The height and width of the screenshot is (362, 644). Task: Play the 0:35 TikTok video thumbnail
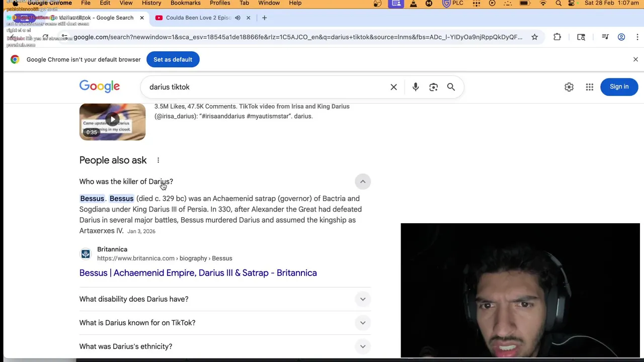click(x=112, y=122)
